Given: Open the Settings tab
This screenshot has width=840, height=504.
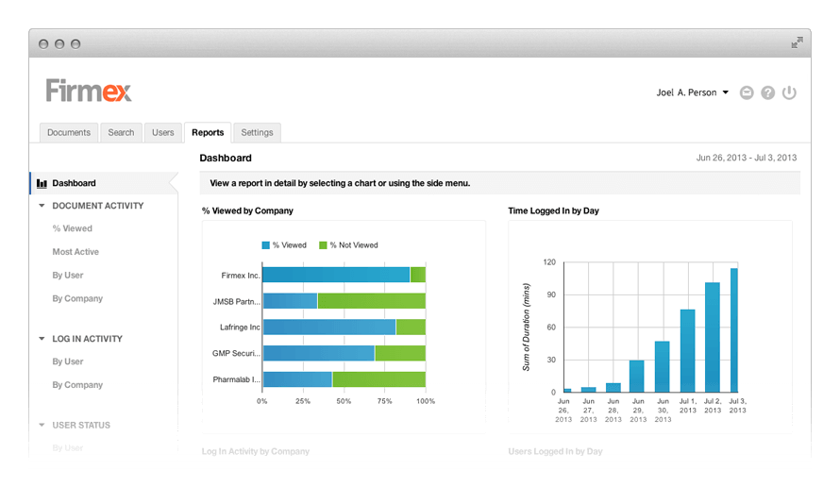Looking at the screenshot, I should [x=257, y=133].
